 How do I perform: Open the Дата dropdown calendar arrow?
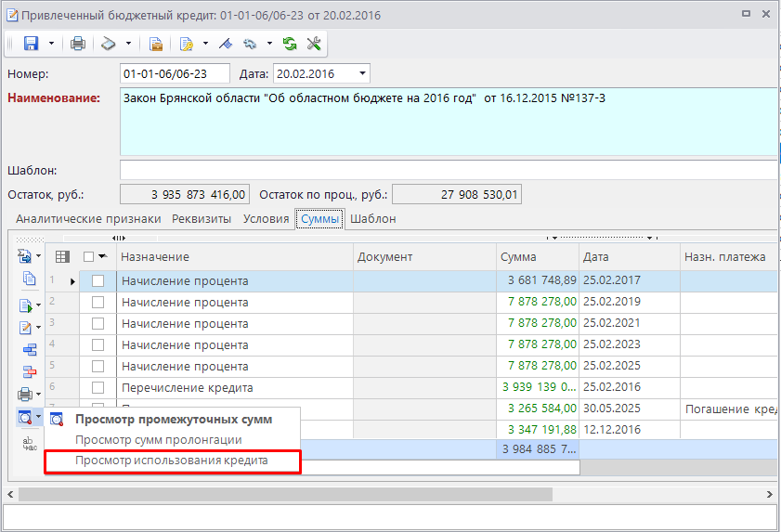point(362,74)
